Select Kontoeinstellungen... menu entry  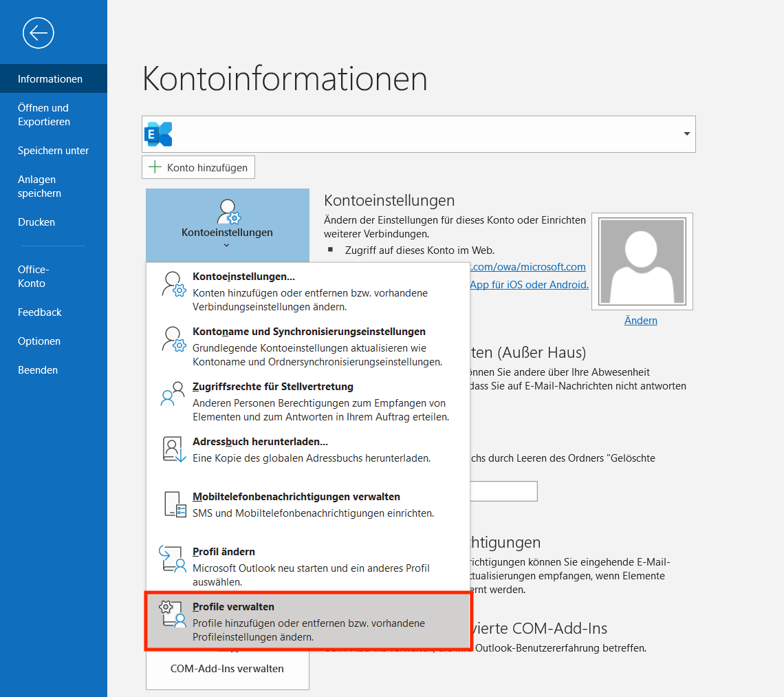(x=243, y=277)
